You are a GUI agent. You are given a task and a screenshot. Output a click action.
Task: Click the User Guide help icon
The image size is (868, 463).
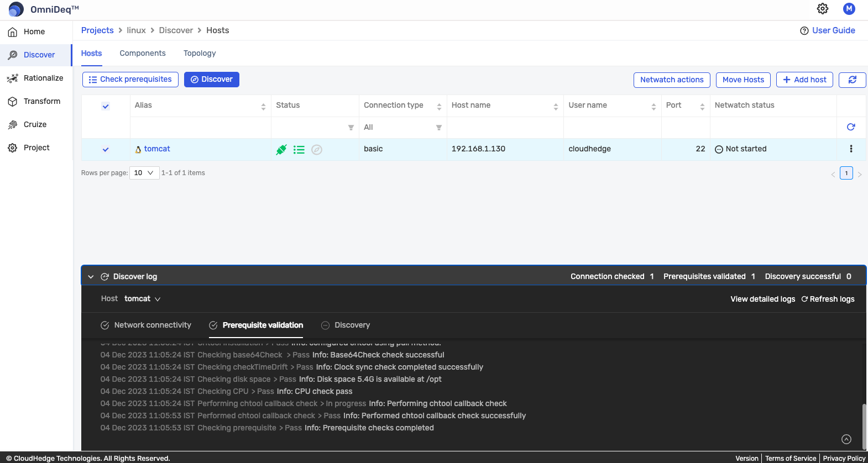[x=804, y=31]
